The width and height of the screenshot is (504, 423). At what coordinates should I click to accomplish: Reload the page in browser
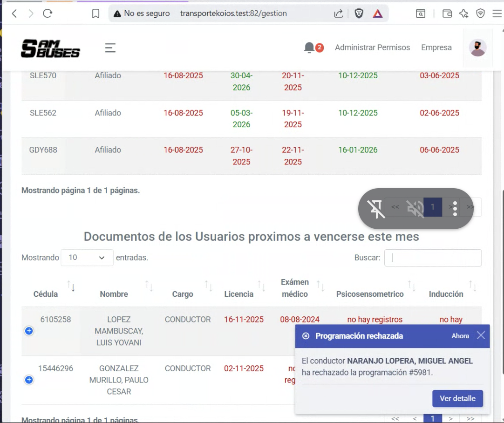48,14
